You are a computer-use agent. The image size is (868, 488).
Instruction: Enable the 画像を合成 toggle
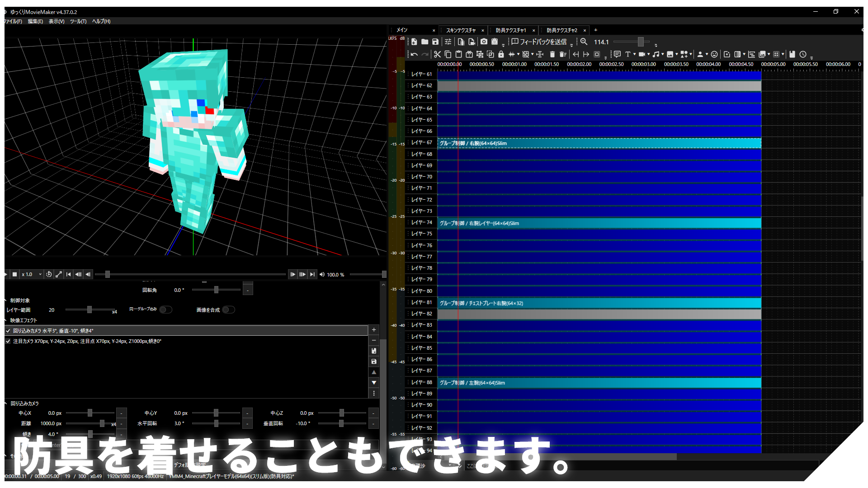pyautogui.click(x=229, y=310)
